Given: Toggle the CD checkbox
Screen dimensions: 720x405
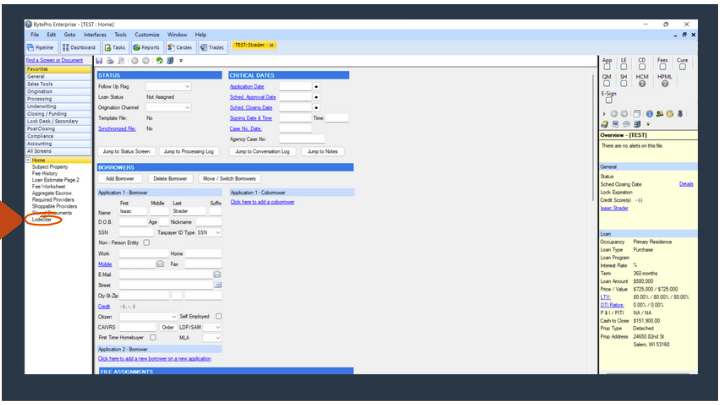Looking at the screenshot, I should tap(642, 67).
